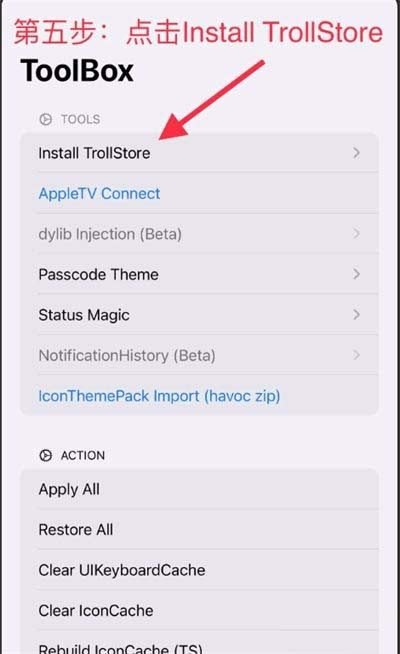
Task: Tap IconThemePack Import (havoc zip) link
Action: pos(159,396)
